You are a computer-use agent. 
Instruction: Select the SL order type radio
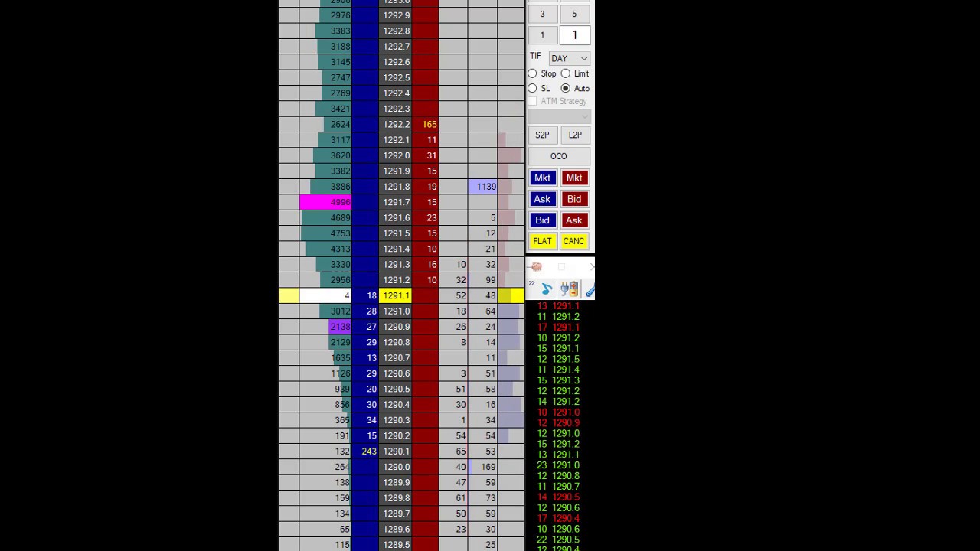tap(532, 88)
